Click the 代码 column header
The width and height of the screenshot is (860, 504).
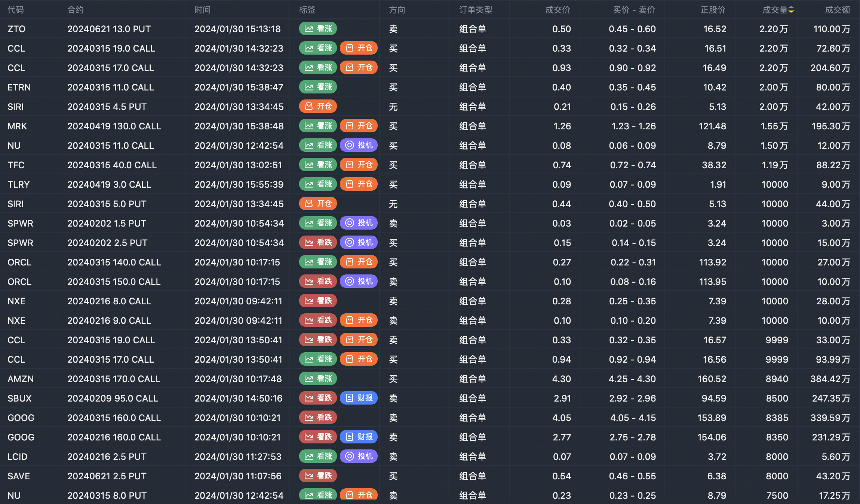pyautogui.click(x=16, y=10)
